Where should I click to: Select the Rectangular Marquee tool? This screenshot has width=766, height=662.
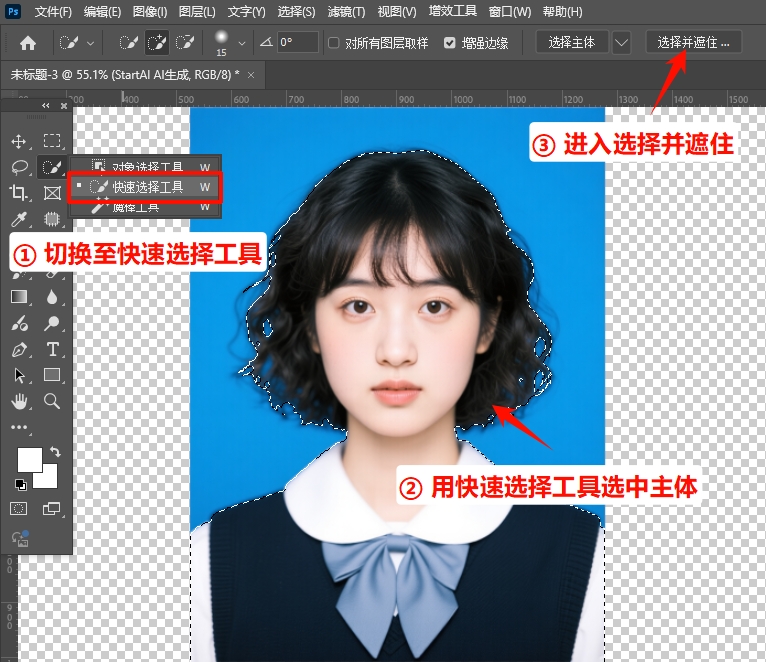click(52, 141)
